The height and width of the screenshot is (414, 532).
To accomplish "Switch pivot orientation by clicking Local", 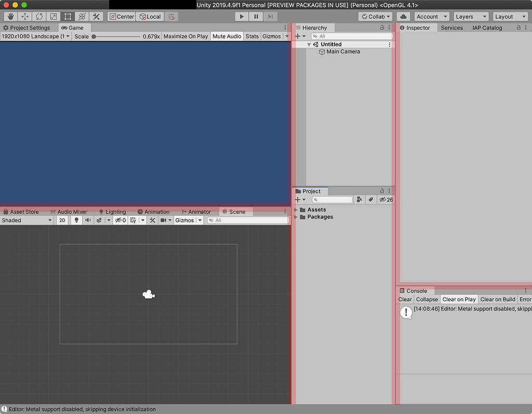I will tap(150, 16).
